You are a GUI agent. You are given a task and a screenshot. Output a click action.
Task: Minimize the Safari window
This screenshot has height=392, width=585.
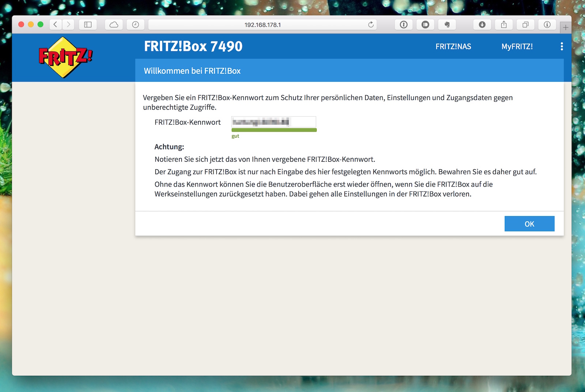[x=31, y=24]
